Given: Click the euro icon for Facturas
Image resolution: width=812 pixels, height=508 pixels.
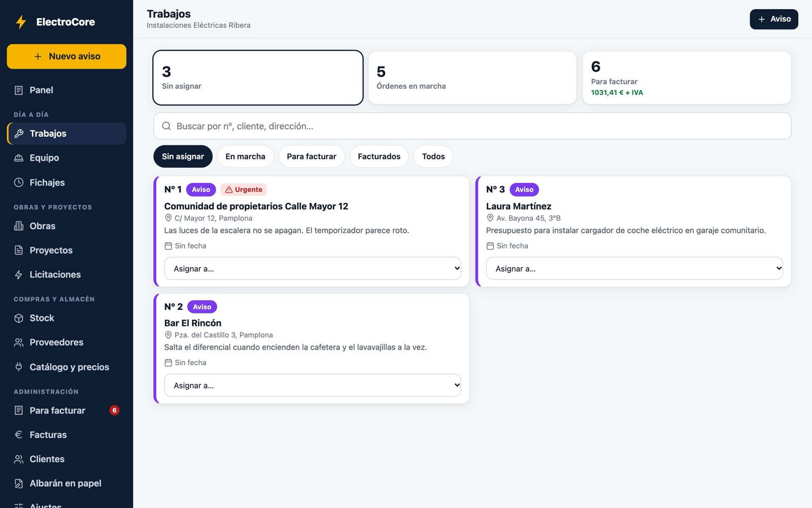Looking at the screenshot, I should pos(19,435).
